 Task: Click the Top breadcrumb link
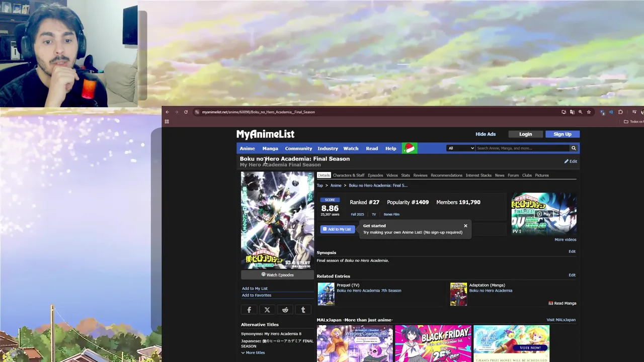tap(320, 186)
